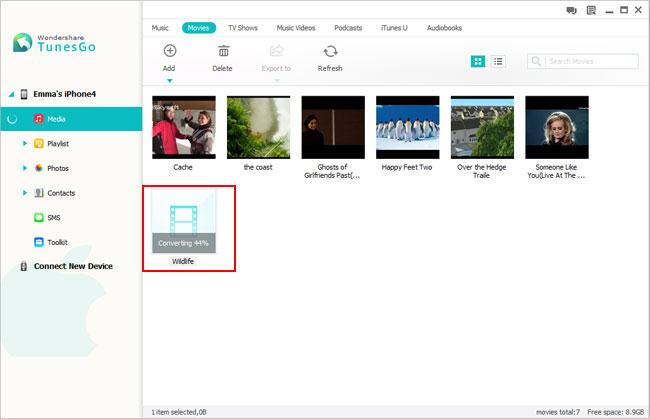Open the Audiobooks tab

point(442,28)
